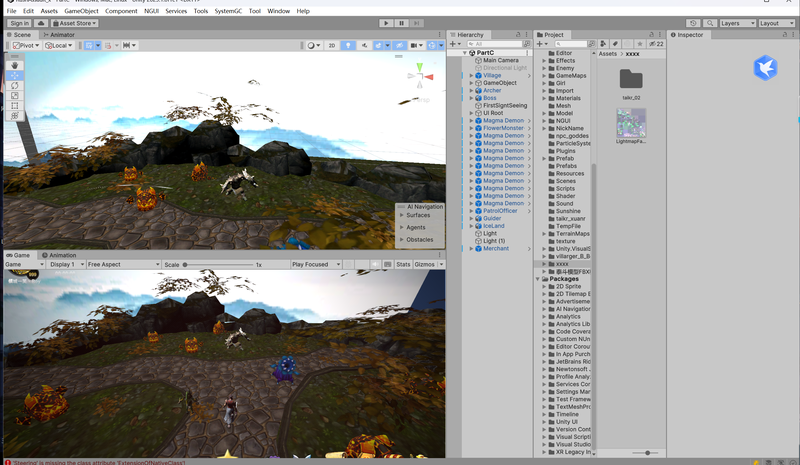Open the Play Focused dropdown
Viewport: 800px width, 465px height.
316,264
